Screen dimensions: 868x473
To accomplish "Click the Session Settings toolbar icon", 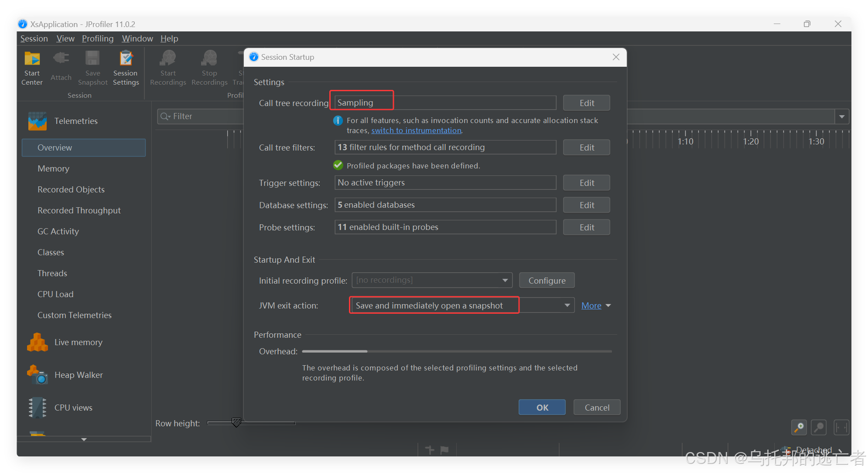I will [126, 68].
